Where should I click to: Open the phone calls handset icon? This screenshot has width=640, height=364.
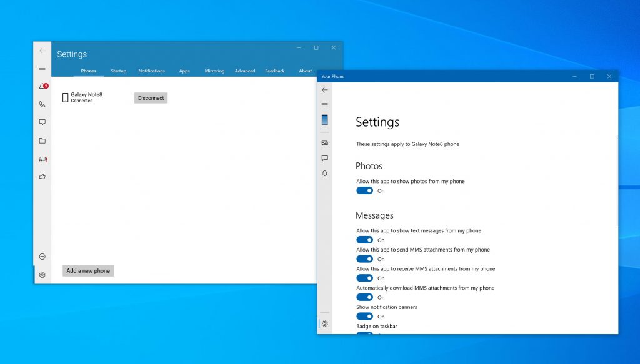[x=42, y=104]
